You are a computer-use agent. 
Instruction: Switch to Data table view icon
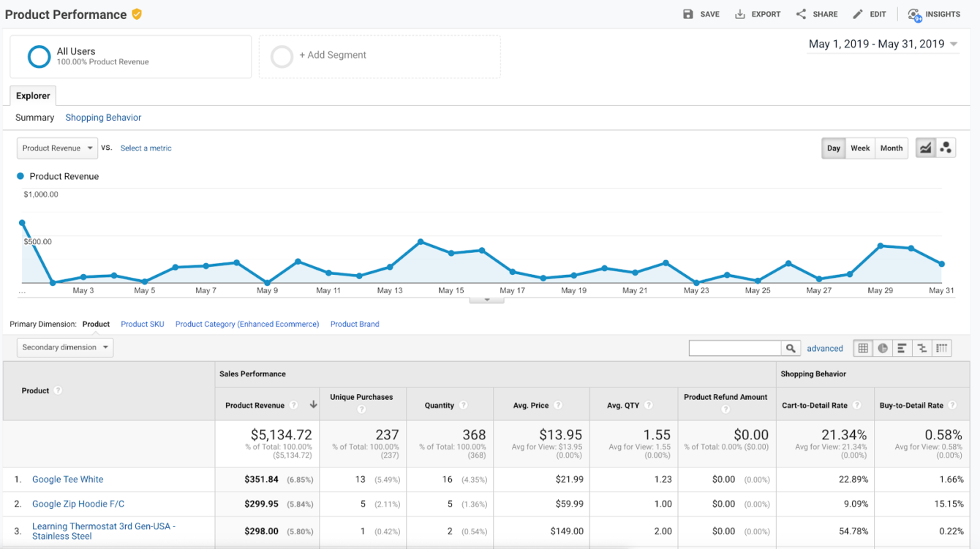pos(864,349)
